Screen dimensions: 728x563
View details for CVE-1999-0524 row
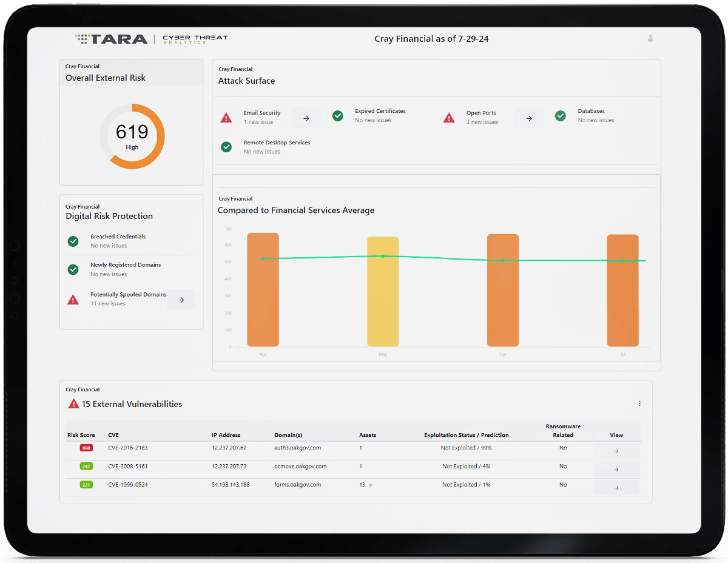pos(616,488)
